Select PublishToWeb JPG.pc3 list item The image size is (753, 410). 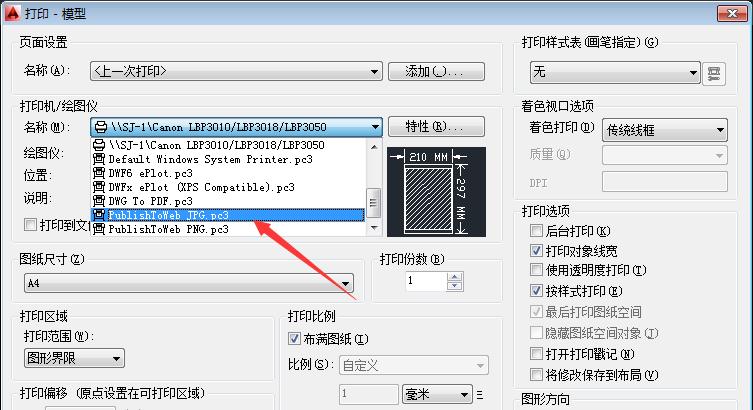[229, 215]
